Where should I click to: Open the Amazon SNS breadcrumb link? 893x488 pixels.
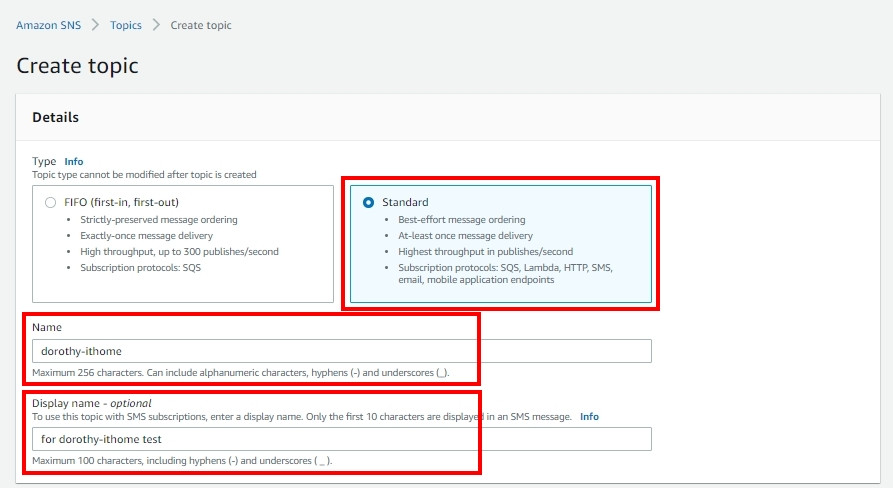point(48,25)
